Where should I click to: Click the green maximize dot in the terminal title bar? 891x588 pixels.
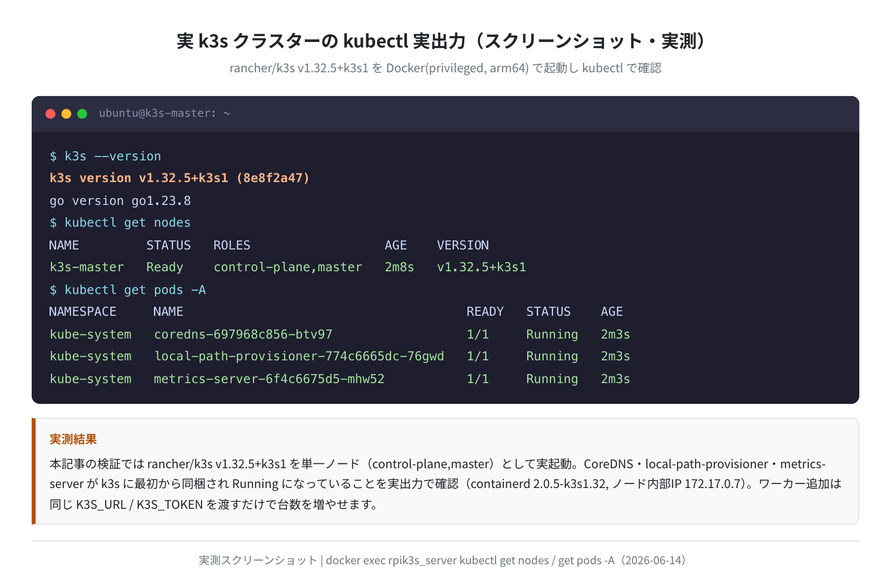click(x=82, y=114)
